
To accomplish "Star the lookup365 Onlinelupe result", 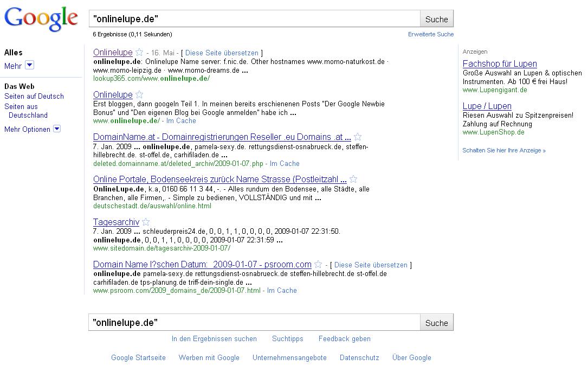I will [139, 52].
